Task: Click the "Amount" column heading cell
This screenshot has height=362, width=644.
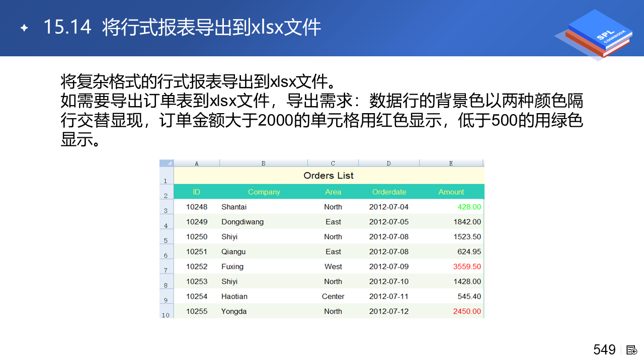Action: 451,192
